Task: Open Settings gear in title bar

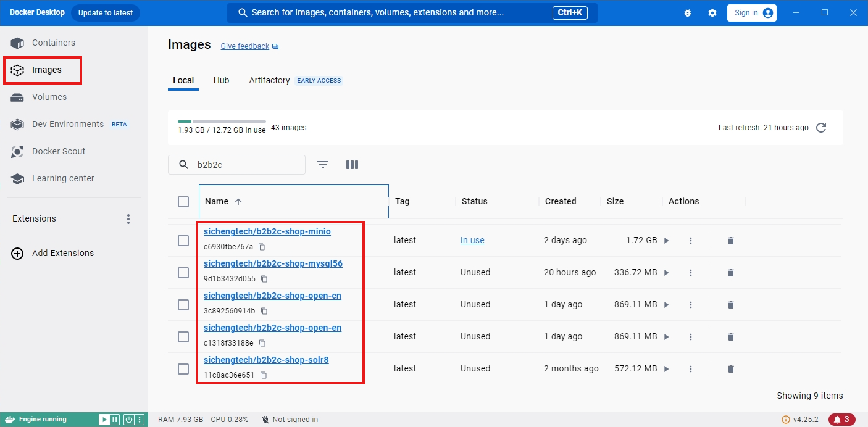Action: pyautogui.click(x=712, y=13)
